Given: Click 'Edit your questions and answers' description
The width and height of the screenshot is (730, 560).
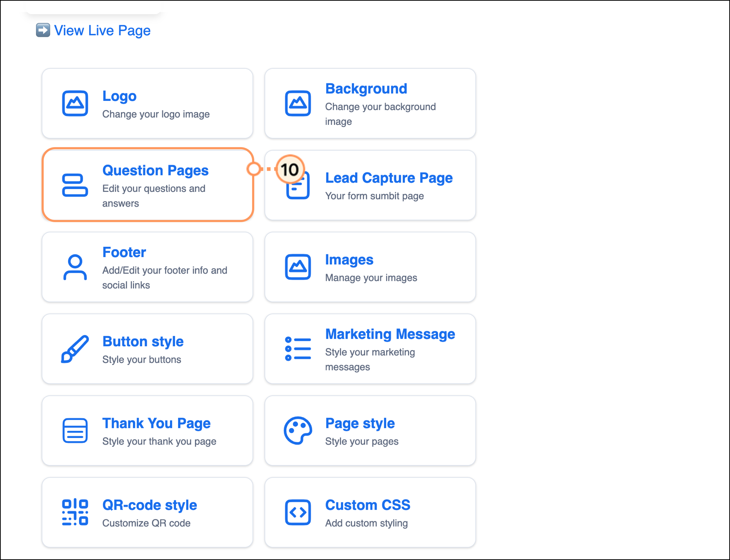Looking at the screenshot, I should click(154, 196).
